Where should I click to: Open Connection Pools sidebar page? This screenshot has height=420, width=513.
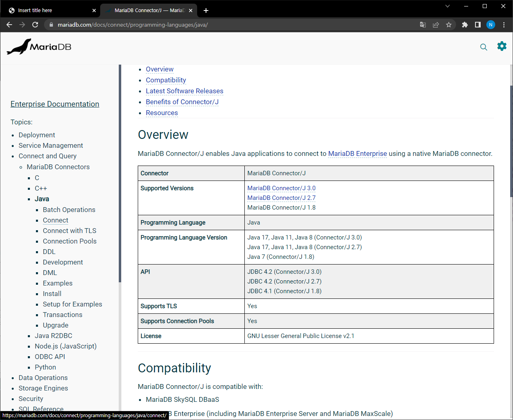click(70, 241)
